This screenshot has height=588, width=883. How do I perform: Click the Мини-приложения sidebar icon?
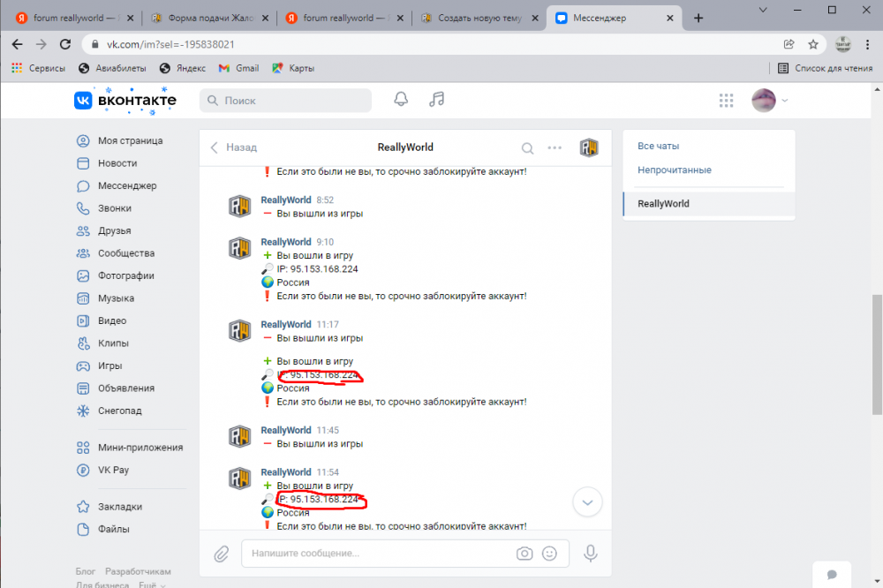[83, 448]
